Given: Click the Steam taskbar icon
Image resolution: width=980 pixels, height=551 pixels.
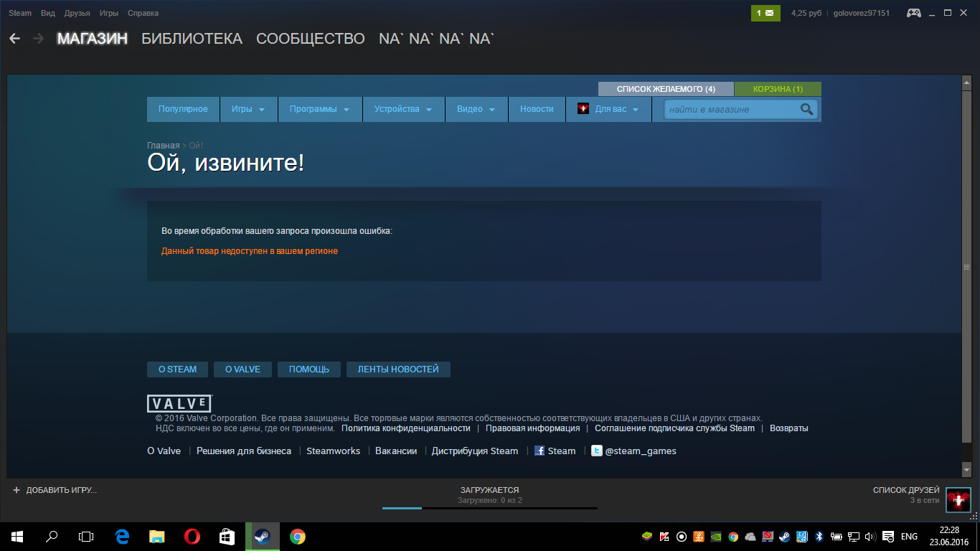Looking at the screenshot, I should click(x=262, y=536).
